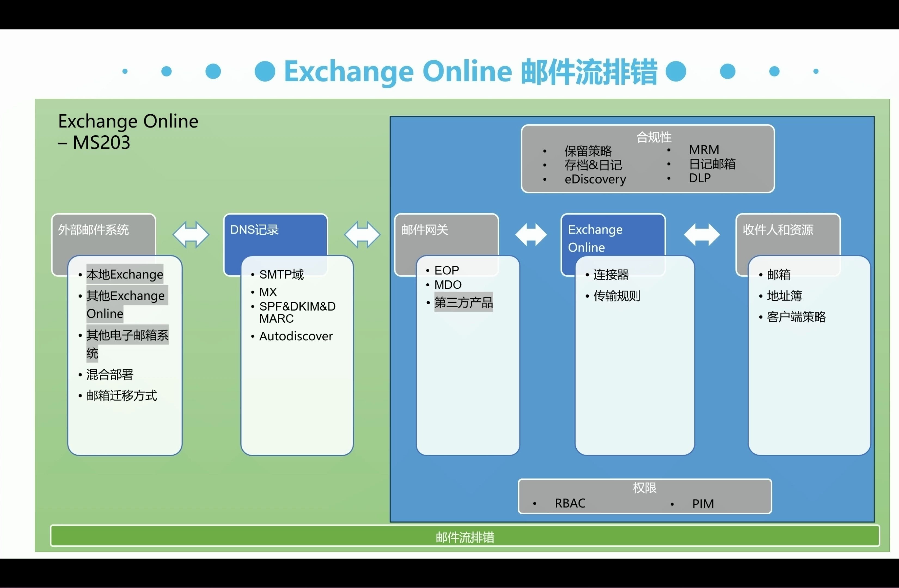Click the double arrow between 外部邮件系统 and DNS记录
The height and width of the screenshot is (588, 899).
click(x=191, y=235)
